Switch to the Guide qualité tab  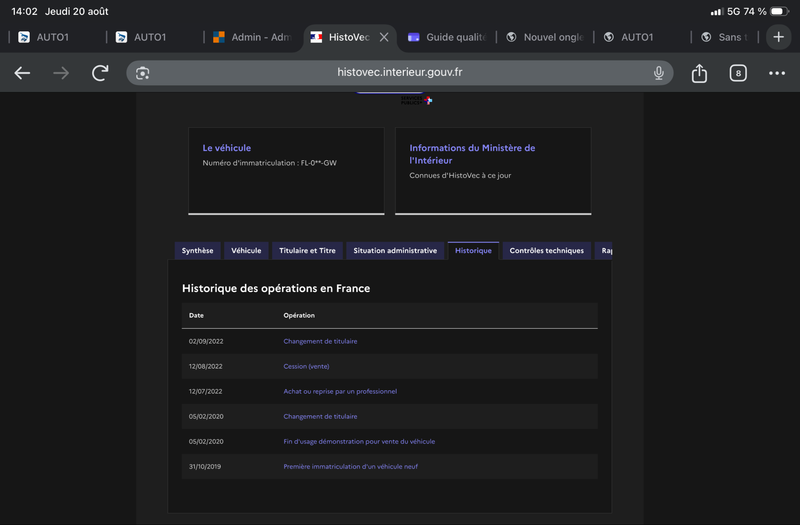[448, 37]
